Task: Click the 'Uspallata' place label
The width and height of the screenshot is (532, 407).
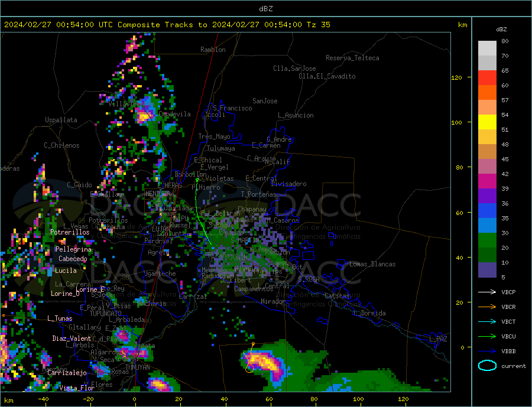Action: click(x=61, y=120)
